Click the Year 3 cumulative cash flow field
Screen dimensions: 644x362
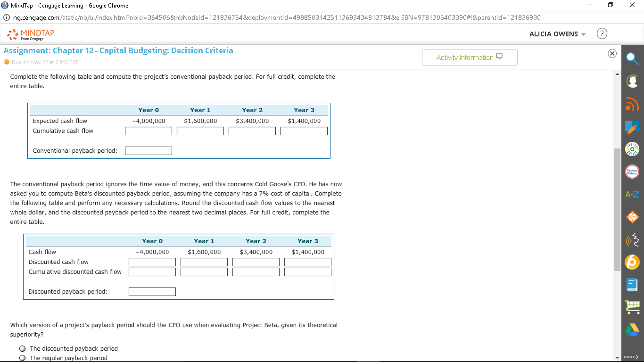pyautogui.click(x=304, y=131)
